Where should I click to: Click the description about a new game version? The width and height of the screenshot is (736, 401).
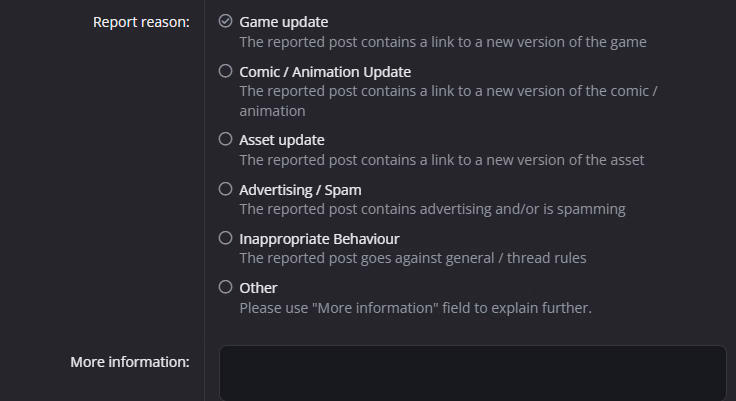[442, 42]
